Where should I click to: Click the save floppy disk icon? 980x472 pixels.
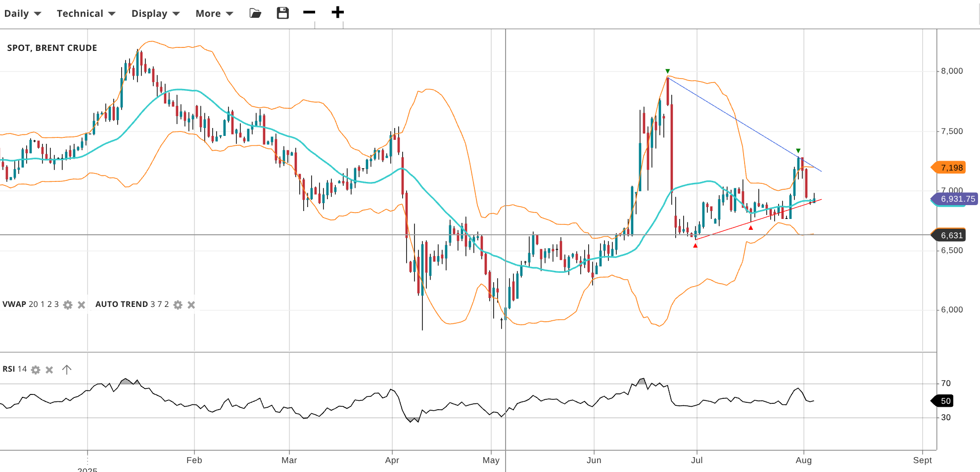click(282, 13)
